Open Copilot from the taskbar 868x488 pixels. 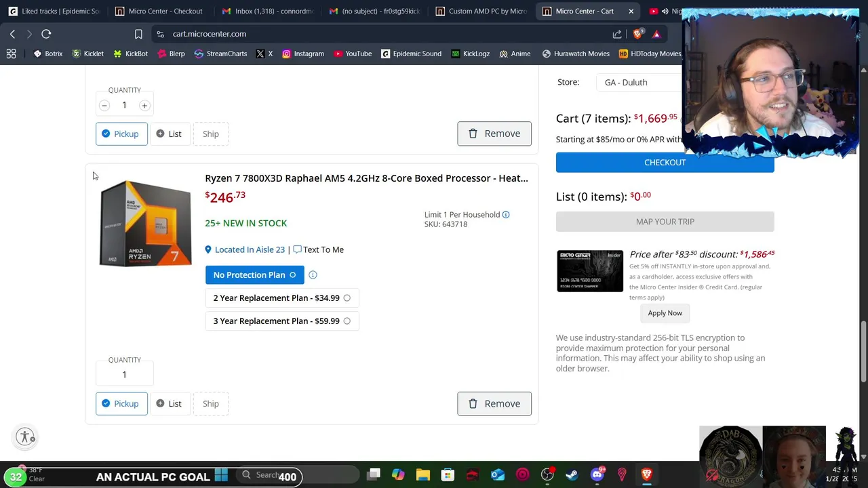398,475
